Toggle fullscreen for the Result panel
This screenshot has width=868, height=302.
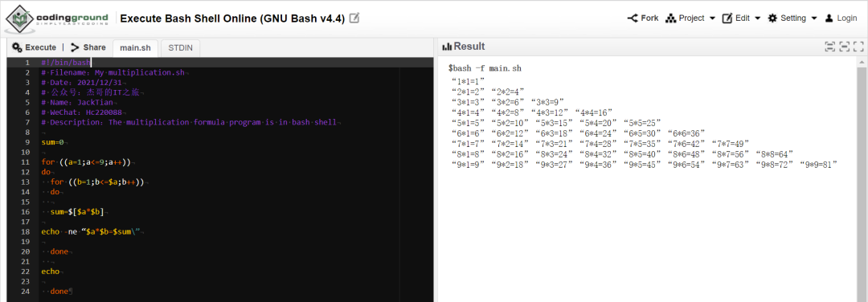[x=858, y=47]
